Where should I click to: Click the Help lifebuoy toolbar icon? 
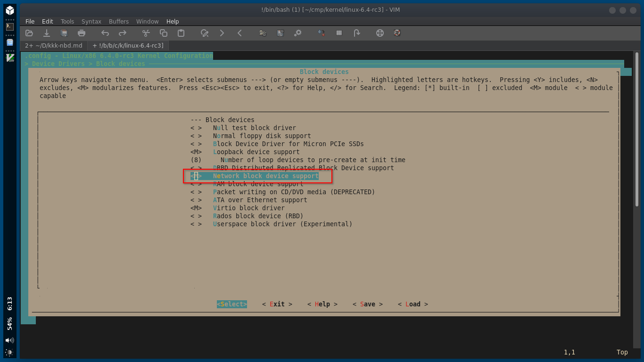[x=380, y=33]
